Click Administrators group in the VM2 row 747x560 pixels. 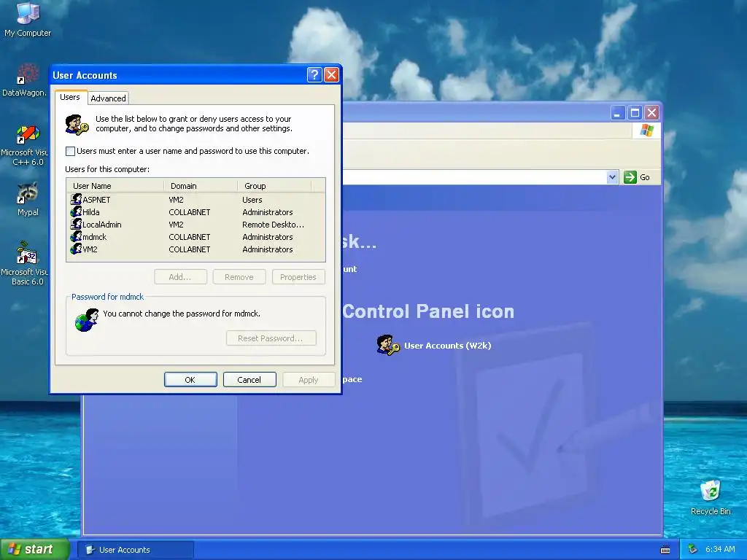pyautogui.click(x=268, y=249)
